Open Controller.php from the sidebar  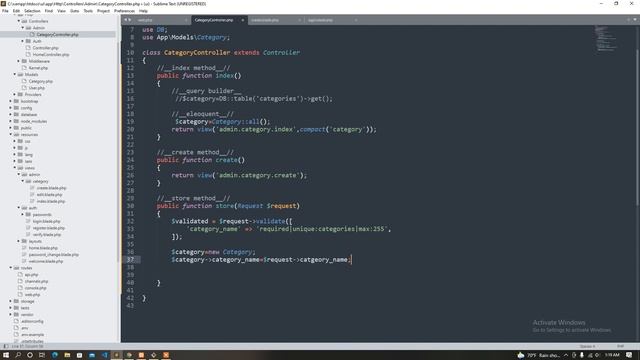[x=45, y=48]
